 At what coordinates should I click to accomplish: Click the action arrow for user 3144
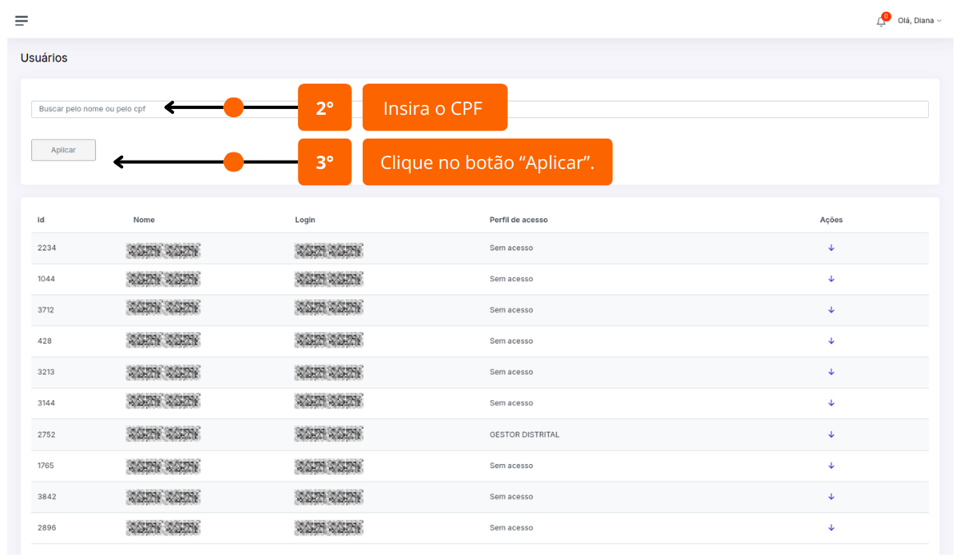[x=830, y=403]
